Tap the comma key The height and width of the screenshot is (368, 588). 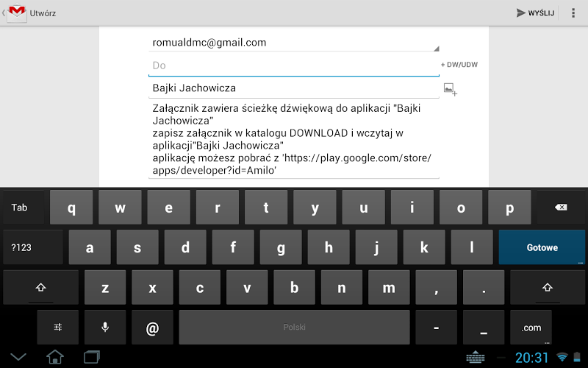pyautogui.click(x=436, y=288)
